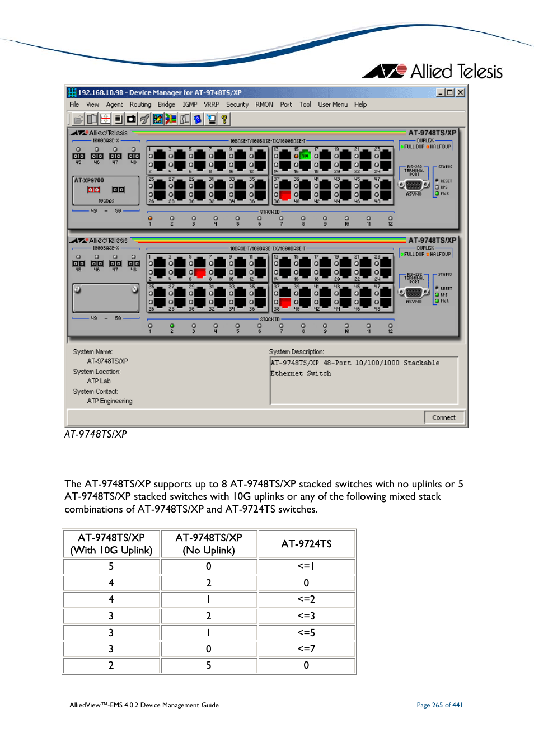Image resolution: width=534 pixels, height=756 pixels.
Task: Select 10Gbps port 50 on AT-XP9700 module
Action: (118, 190)
